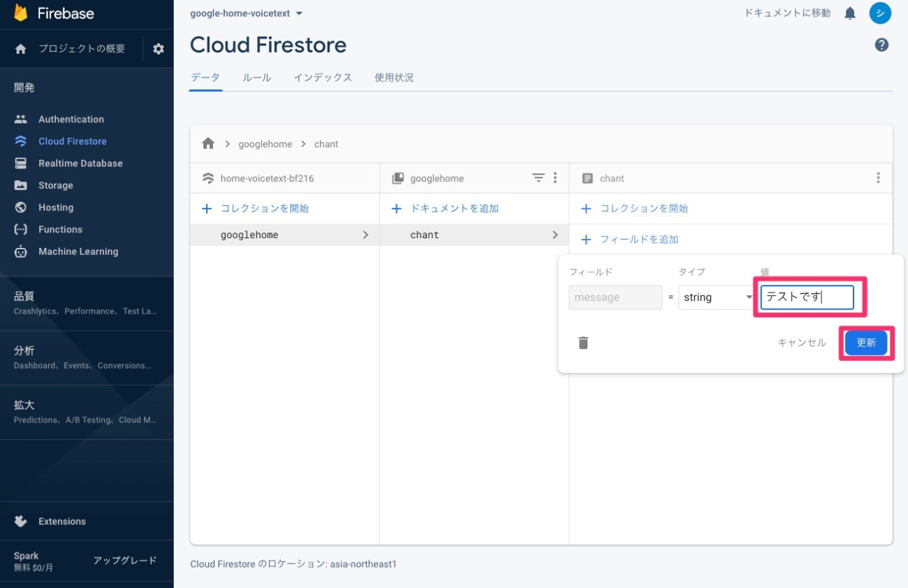Image resolution: width=908 pixels, height=588 pixels.
Task: Click googlehome in breadcrumb path
Action: [265, 144]
